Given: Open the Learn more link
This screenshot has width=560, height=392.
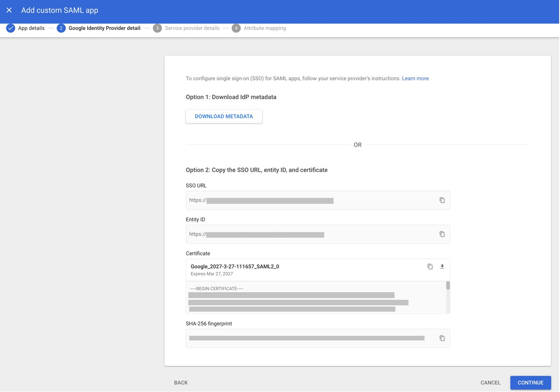Looking at the screenshot, I should point(415,79).
